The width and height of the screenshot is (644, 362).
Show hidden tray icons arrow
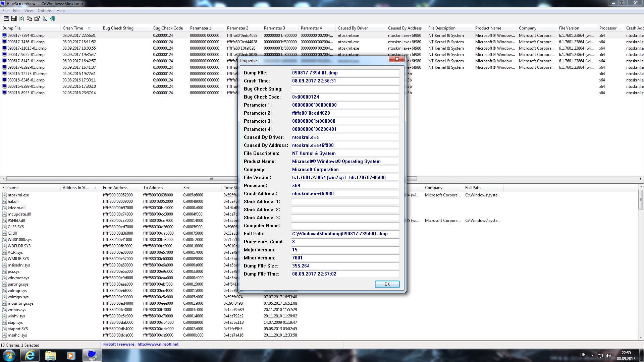[592, 356]
